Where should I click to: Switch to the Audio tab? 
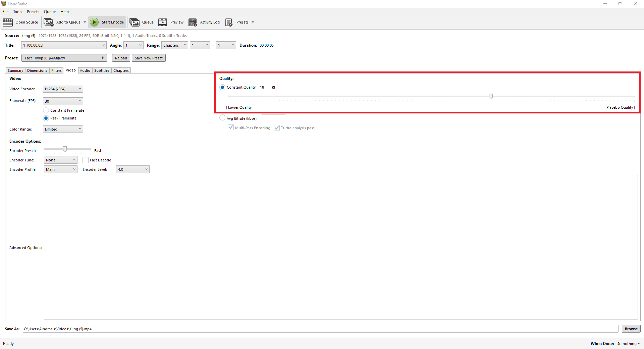click(85, 70)
